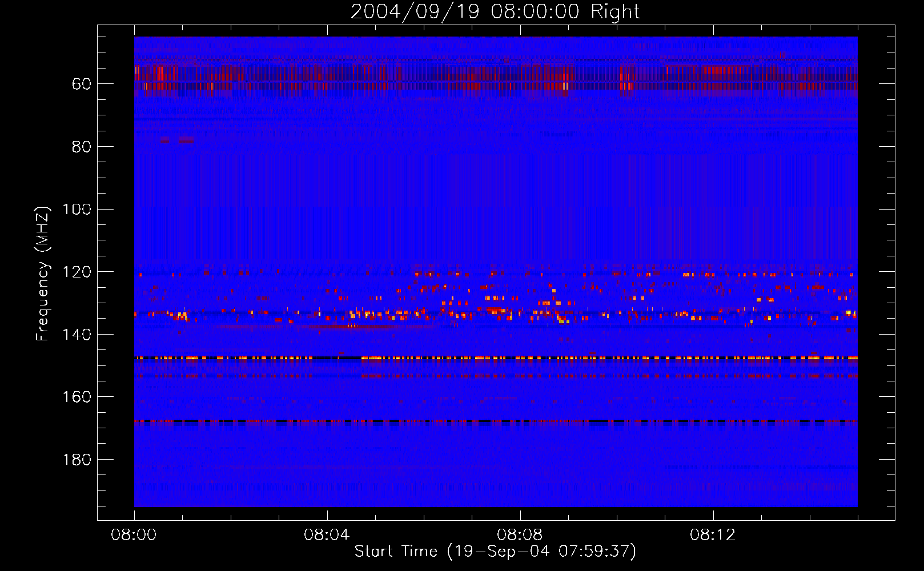Click the frequency tick label "140"
This screenshot has height=571, width=924.
tap(77, 335)
